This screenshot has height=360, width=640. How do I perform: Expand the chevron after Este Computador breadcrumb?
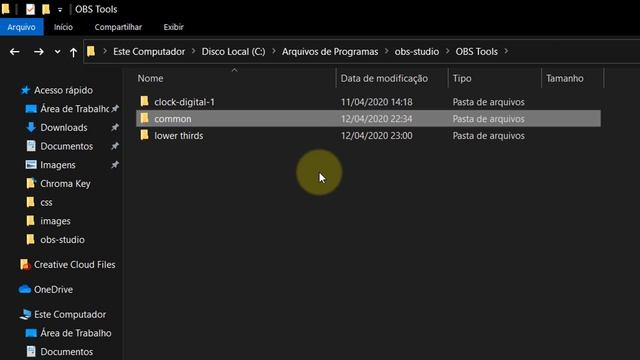pyautogui.click(x=193, y=51)
